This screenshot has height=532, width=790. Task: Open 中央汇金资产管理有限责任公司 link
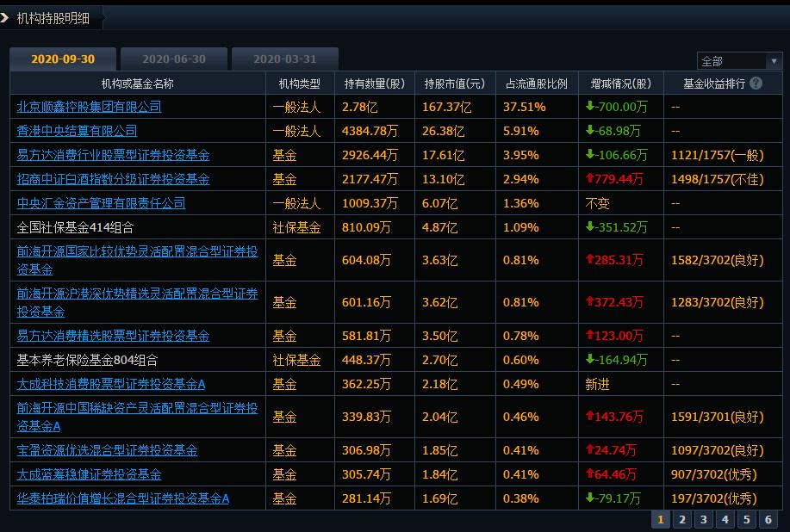tap(102, 203)
